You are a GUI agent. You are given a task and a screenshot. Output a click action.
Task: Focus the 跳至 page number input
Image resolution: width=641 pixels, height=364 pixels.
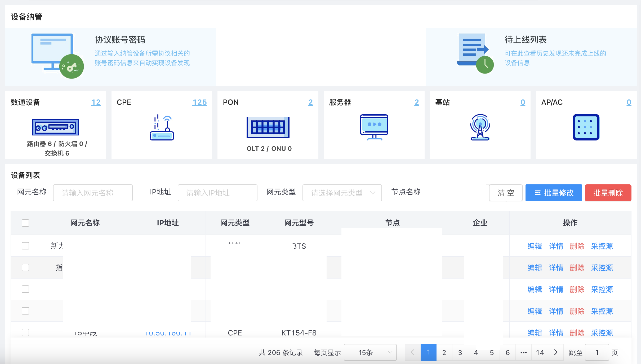pyautogui.click(x=597, y=352)
